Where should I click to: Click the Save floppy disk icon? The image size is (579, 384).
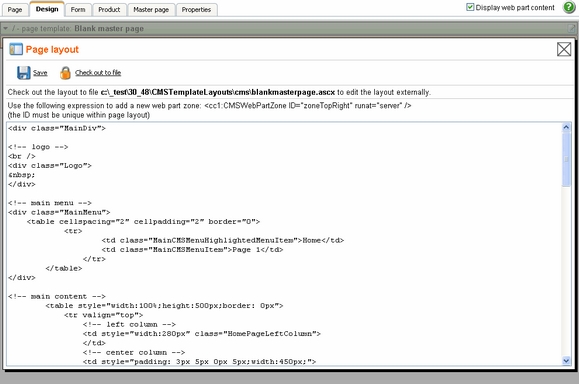pyautogui.click(x=24, y=73)
